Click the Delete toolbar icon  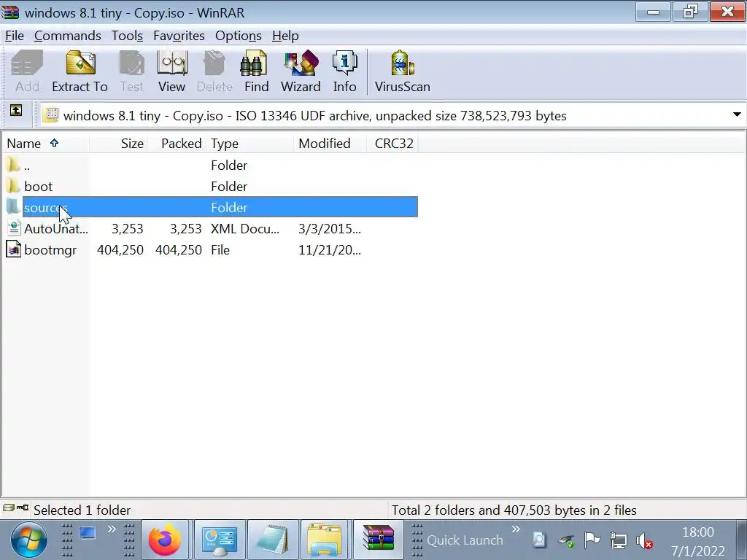[x=214, y=71]
